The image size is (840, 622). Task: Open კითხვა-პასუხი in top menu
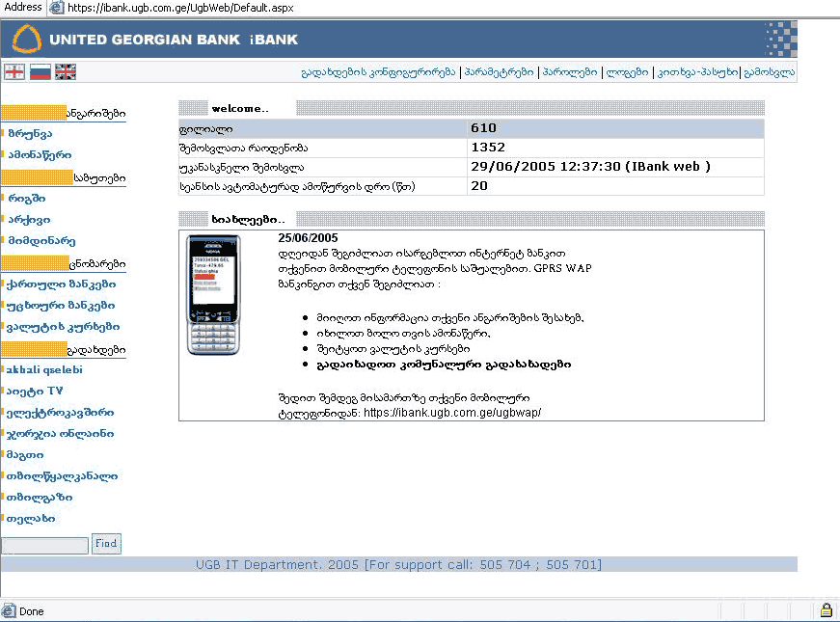coord(697,71)
